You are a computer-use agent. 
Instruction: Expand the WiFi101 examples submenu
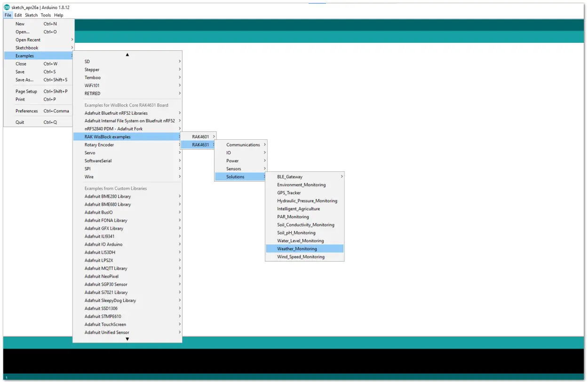click(127, 86)
